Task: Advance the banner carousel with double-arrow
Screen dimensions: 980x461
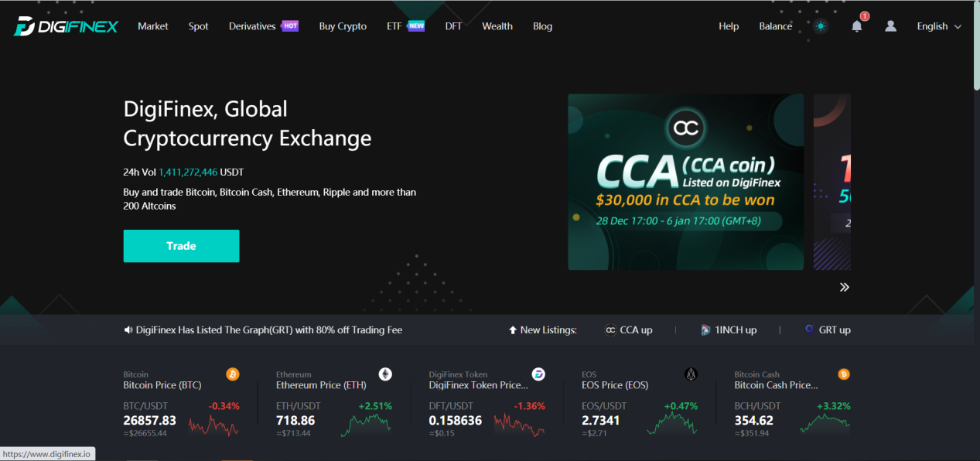Action: coord(845,287)
